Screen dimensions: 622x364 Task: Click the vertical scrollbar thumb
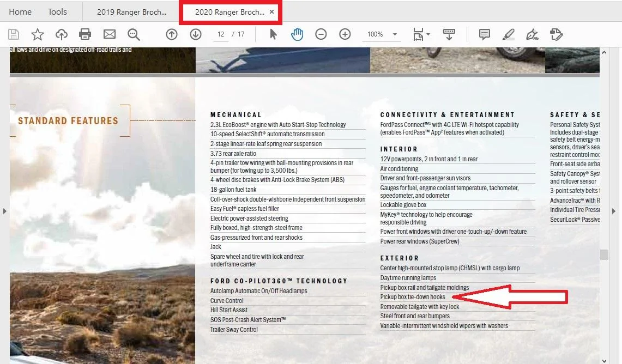point(604,254)
